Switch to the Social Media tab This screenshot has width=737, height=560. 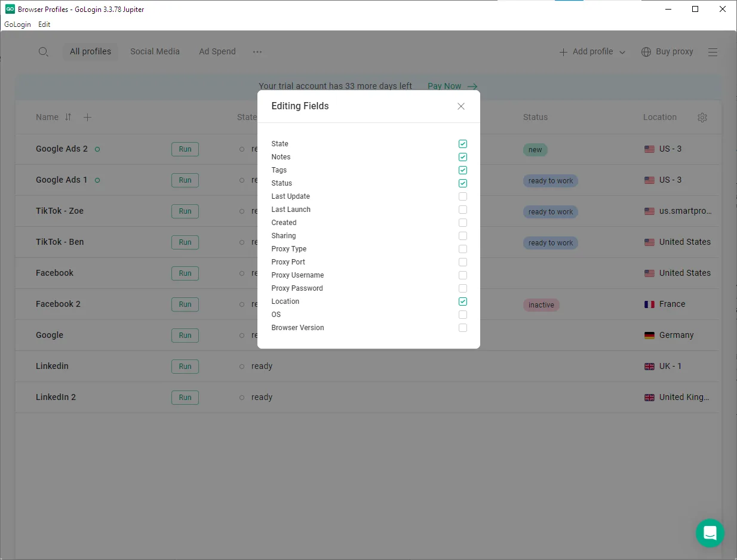(x=155, y=51)
